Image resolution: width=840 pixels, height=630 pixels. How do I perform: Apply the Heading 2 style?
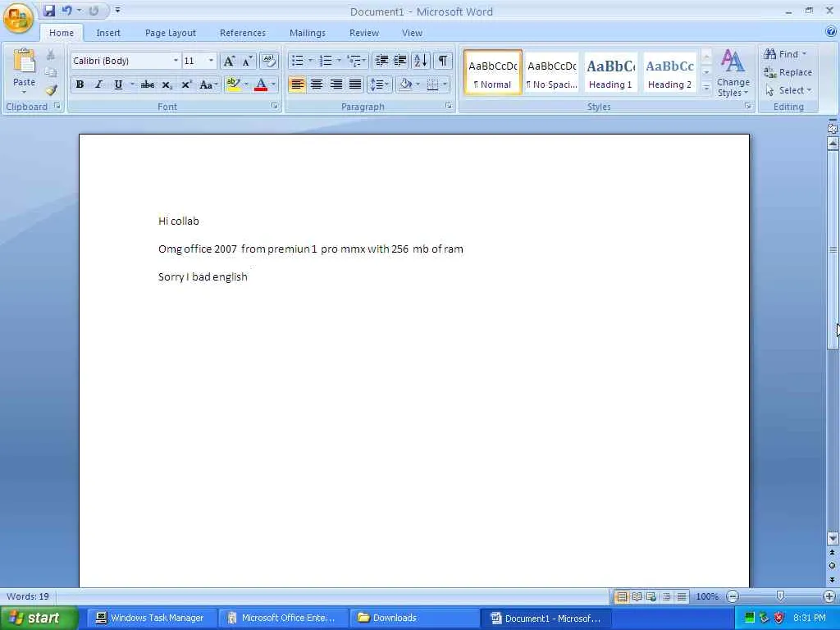point(669,73)
